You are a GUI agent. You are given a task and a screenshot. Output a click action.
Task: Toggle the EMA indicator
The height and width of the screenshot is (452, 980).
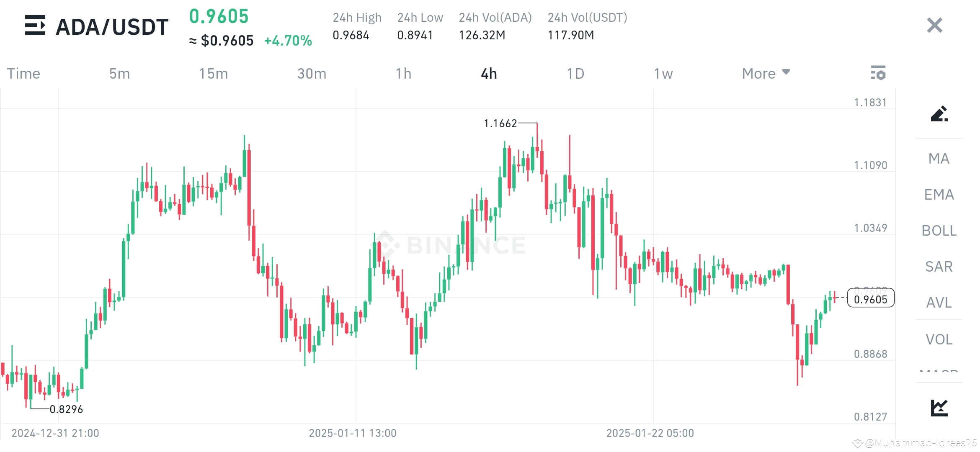(x=939, y=195)
